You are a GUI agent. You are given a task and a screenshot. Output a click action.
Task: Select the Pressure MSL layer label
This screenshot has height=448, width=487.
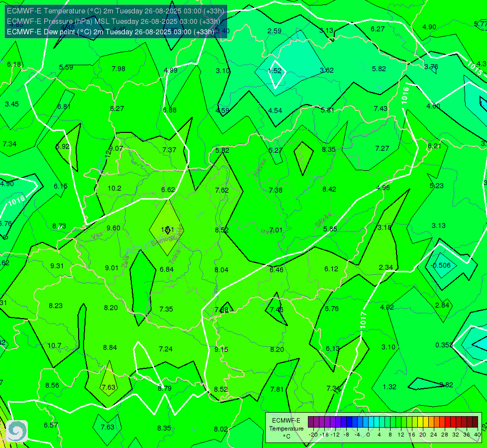[x=113, y=21]
